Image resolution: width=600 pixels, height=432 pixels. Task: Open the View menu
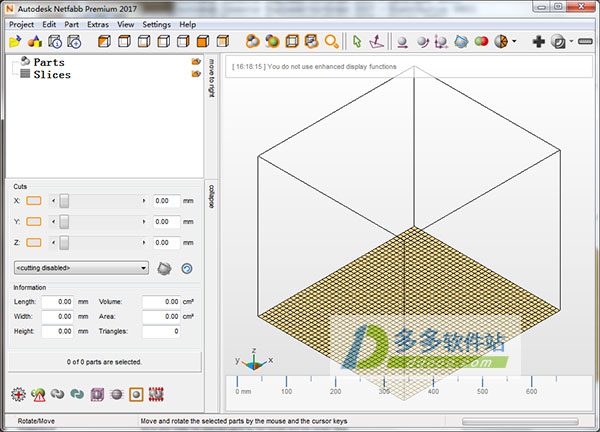click(x=126, y=24)
